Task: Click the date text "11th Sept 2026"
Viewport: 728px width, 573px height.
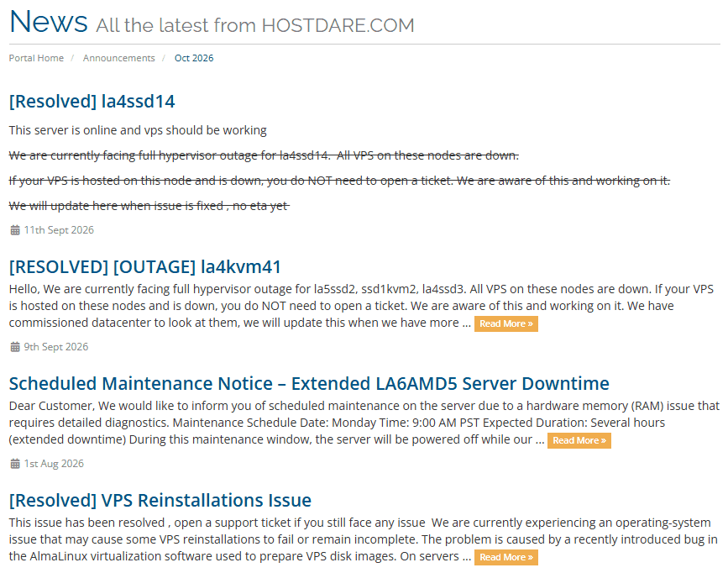Action: point(59,230)
